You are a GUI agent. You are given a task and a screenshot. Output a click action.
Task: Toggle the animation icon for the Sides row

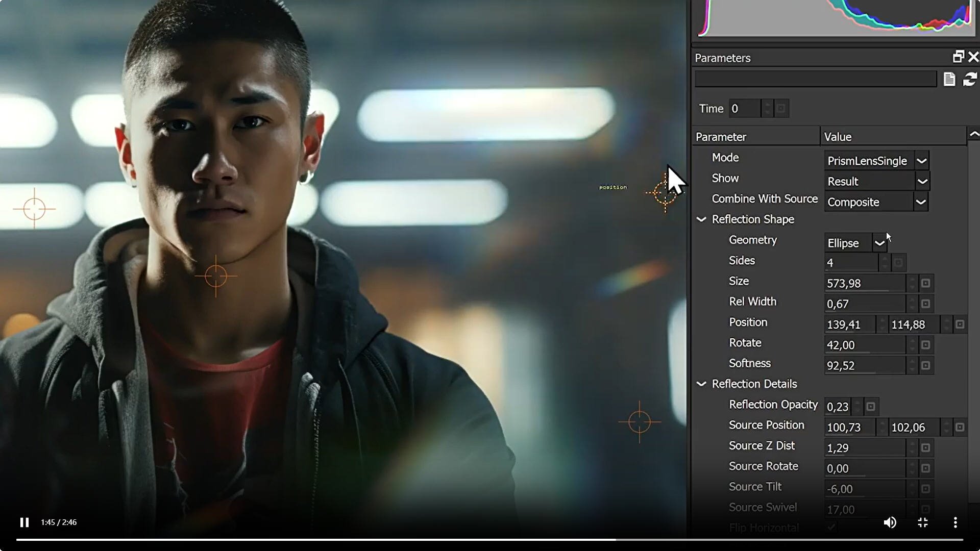click(x=898, y=263)
